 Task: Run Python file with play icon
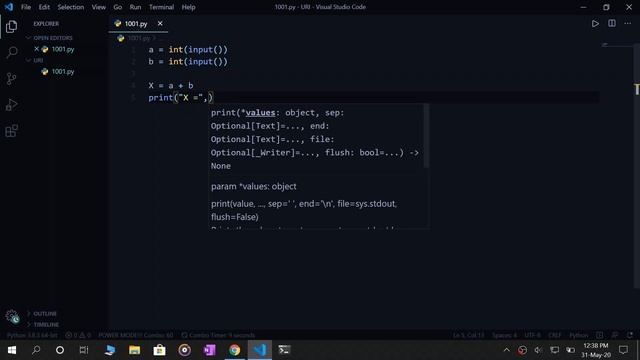[595, 24]
